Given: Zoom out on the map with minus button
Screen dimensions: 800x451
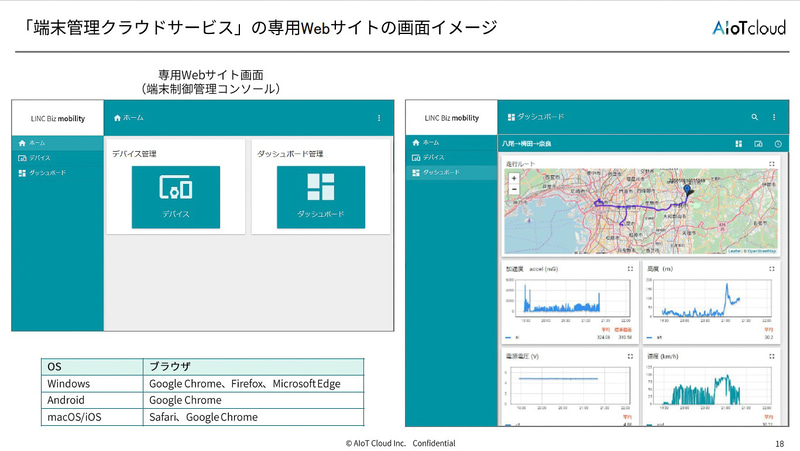Looking at the screenshot, I should tap(514, 189).
